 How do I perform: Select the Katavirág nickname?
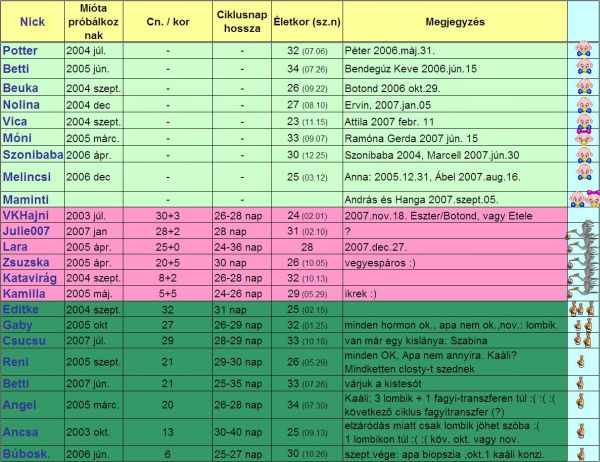[30, 278]
